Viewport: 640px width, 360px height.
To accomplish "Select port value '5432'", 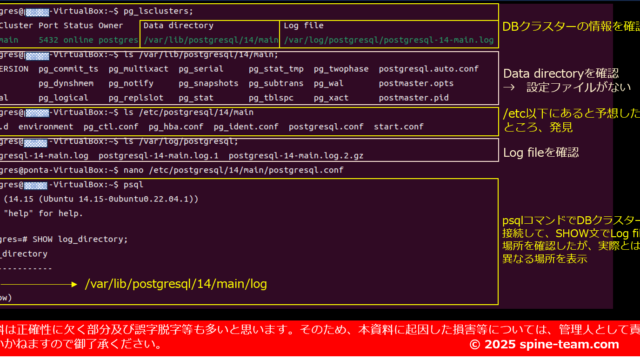I will pyautogui.click(x=48, y=40).
